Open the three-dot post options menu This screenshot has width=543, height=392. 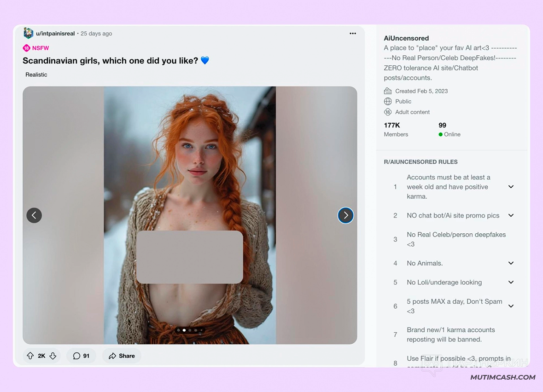(x=353, y=33)
